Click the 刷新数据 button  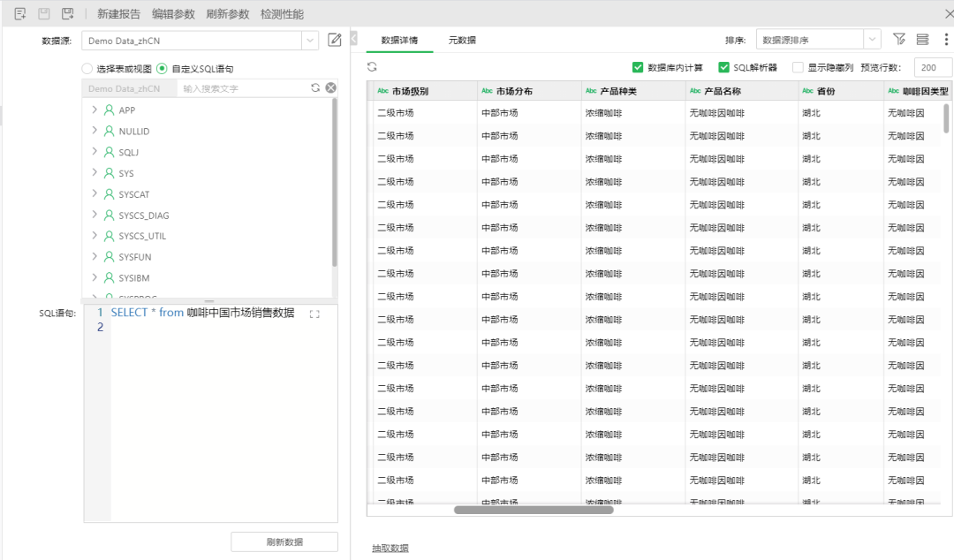point(284,542)
